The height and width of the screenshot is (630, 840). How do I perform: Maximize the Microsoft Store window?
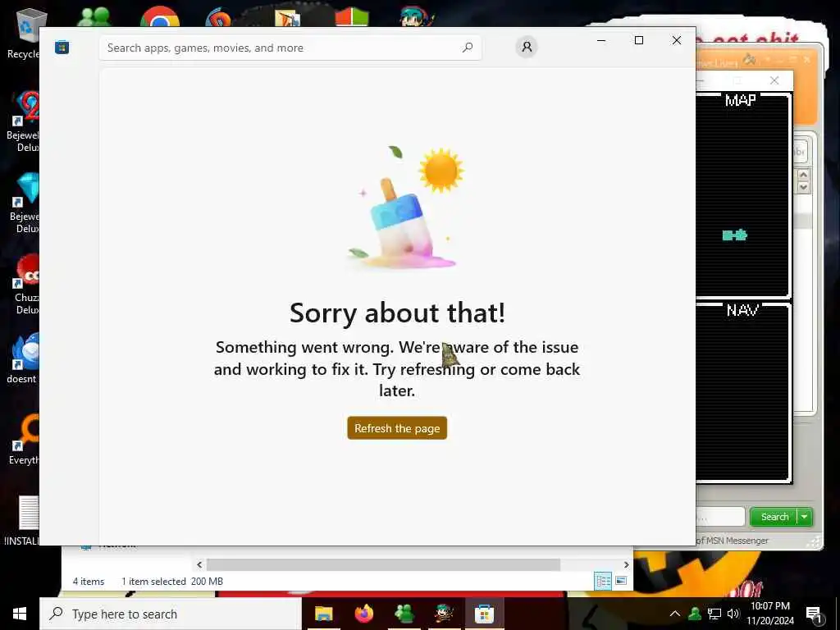tap(638, 40)
